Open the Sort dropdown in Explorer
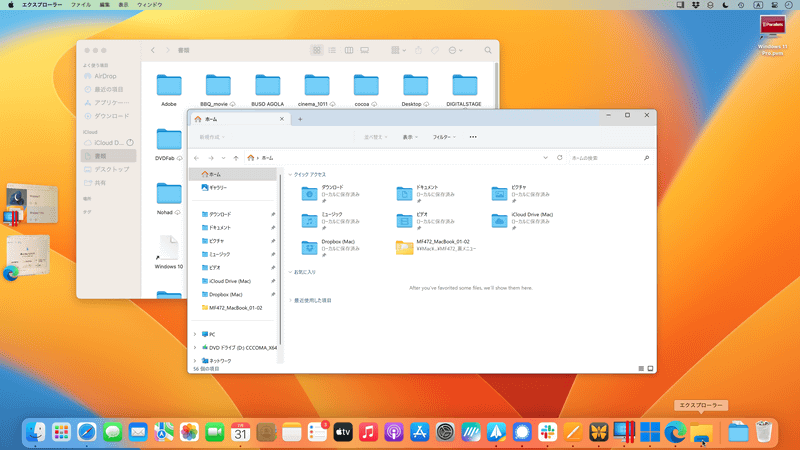Viewport: 800px width, 450px height. (376, 137)
